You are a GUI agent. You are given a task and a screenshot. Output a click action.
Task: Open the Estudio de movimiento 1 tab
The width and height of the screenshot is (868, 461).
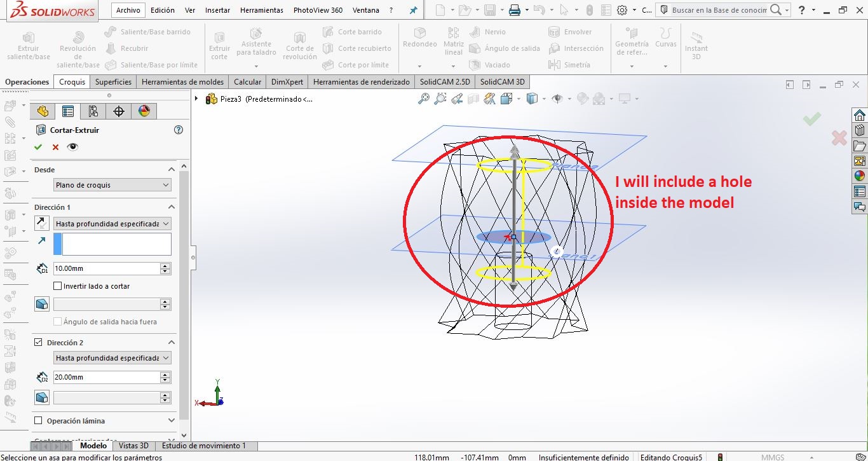pos(204,446)
